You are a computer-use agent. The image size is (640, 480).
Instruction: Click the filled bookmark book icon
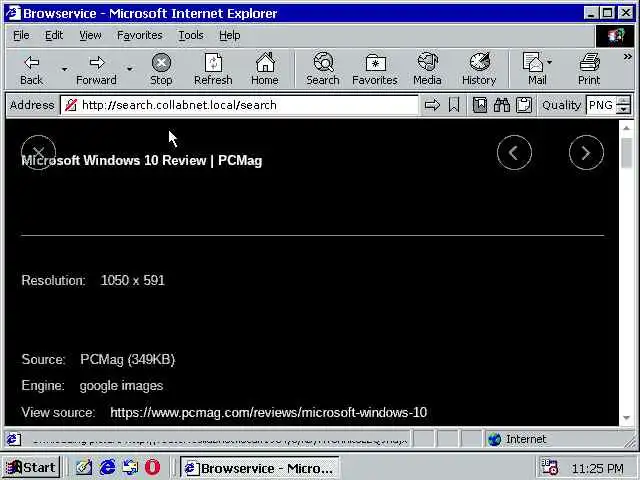(x=480, y=105)
